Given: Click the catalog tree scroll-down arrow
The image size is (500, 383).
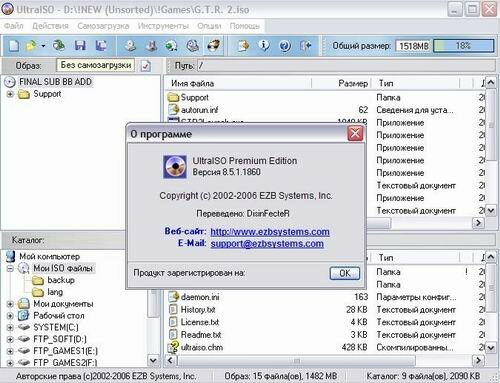Looking at the screenshot, I should [x=153, y=360].
